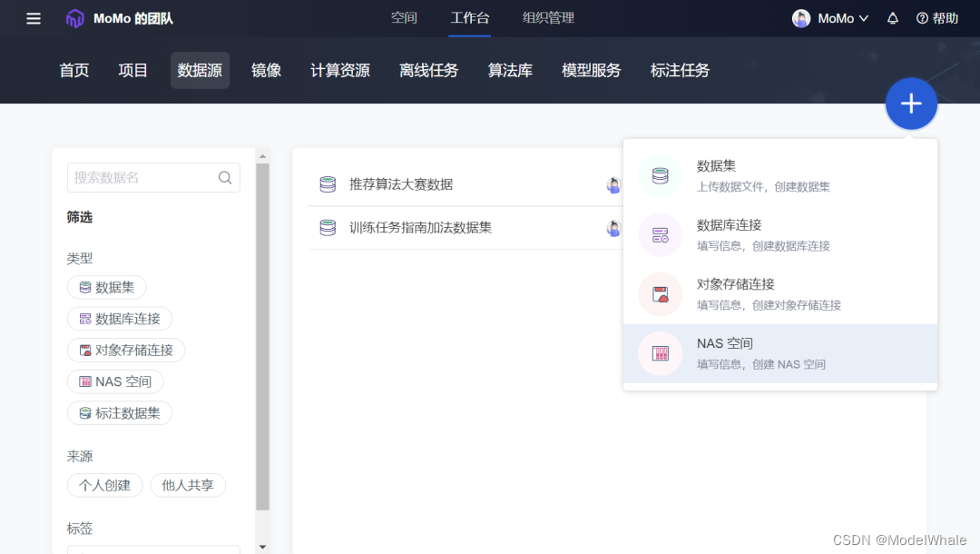Open 镜像 in the navigation
980x554 pixels.
coord(266,71)
